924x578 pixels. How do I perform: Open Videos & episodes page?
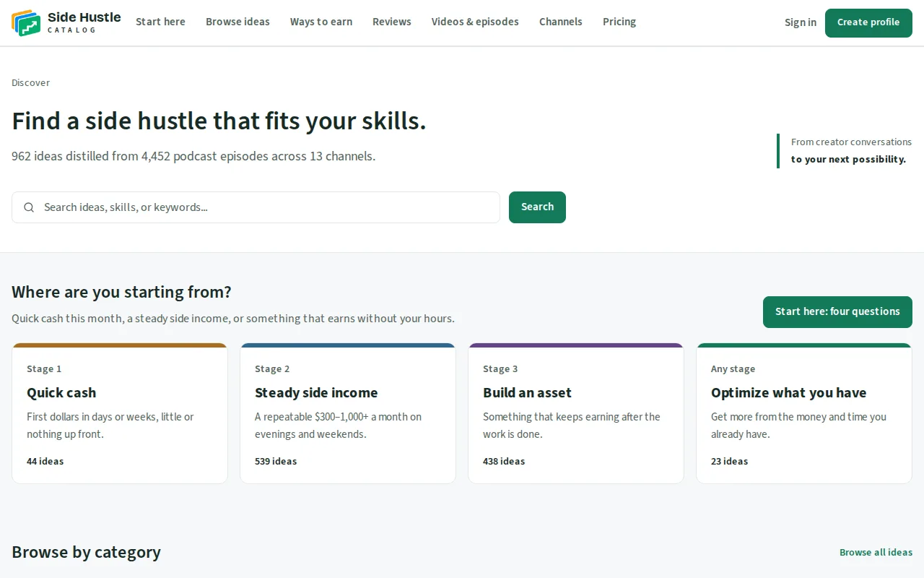tap(475, 22)
